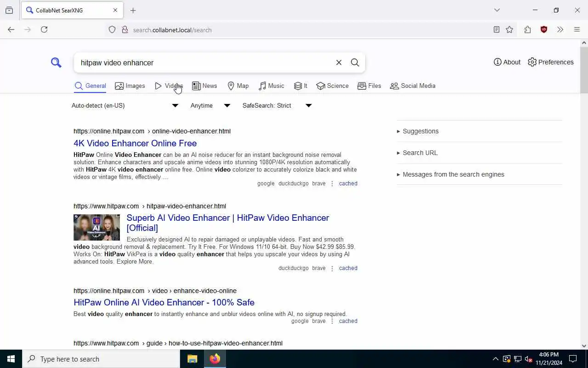
Task: Open site information lock icon
Action: (x=124, y=29)
